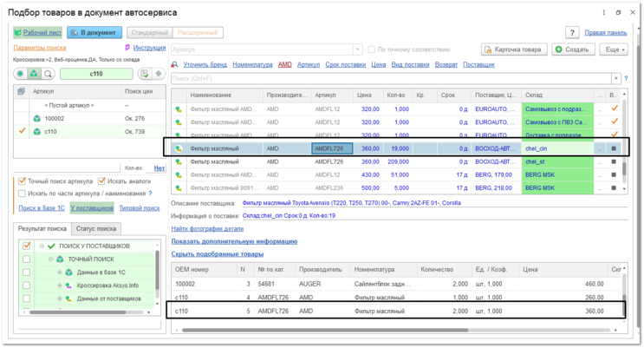Click the В документ button
Screen dimensions: 644x348
94,32
